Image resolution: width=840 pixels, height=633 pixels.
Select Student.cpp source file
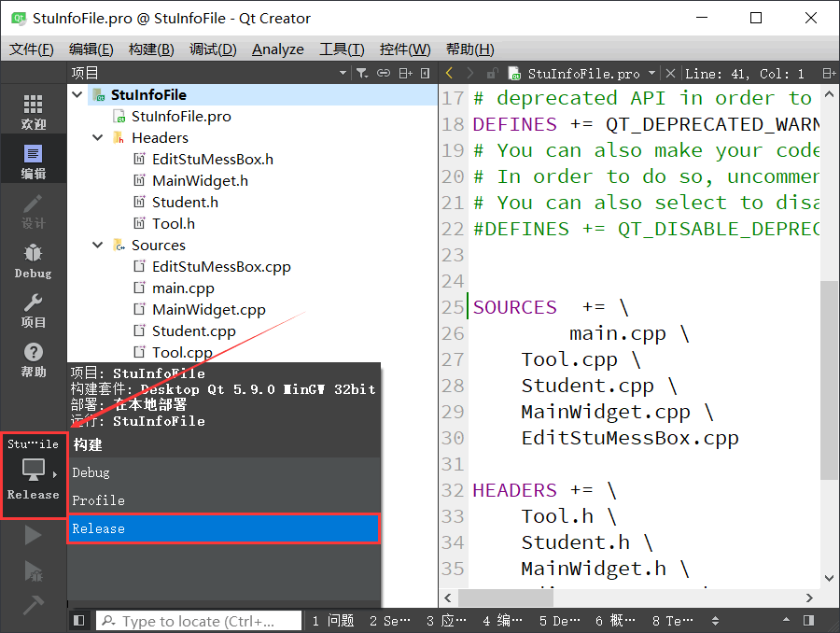(193, 331)
